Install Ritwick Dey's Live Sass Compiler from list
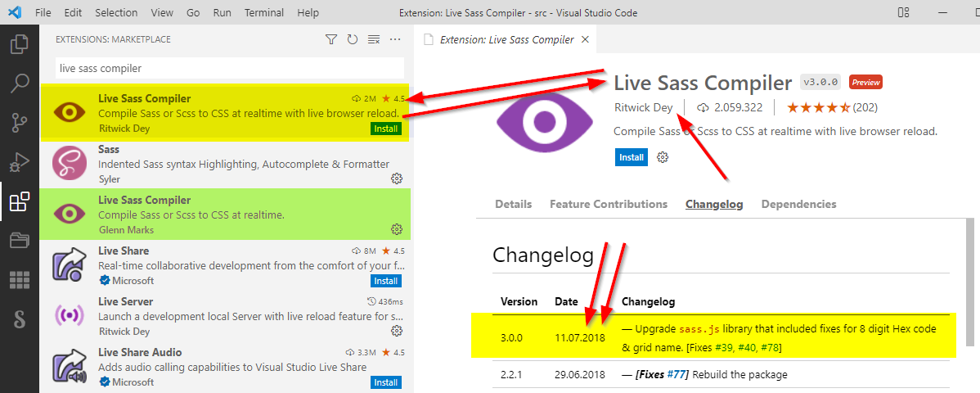The height and width of the screenshot is (393, 980). (385, 129)
